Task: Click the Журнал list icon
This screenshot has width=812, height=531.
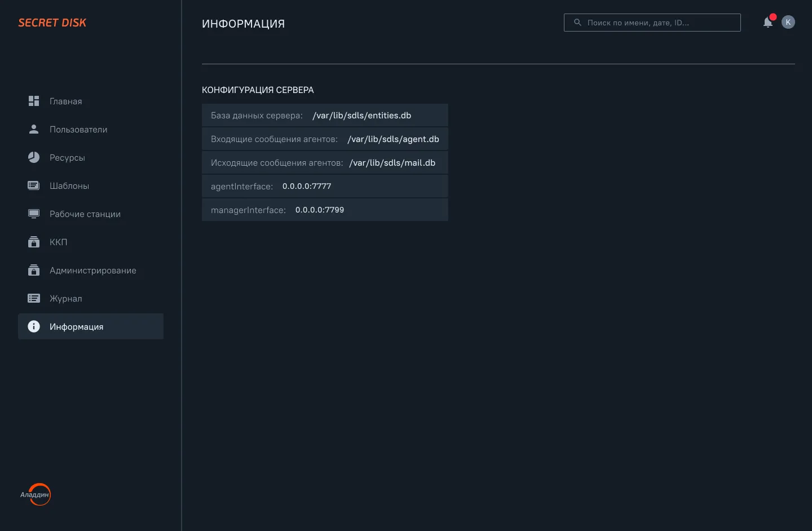Action: tap(34, 298)
